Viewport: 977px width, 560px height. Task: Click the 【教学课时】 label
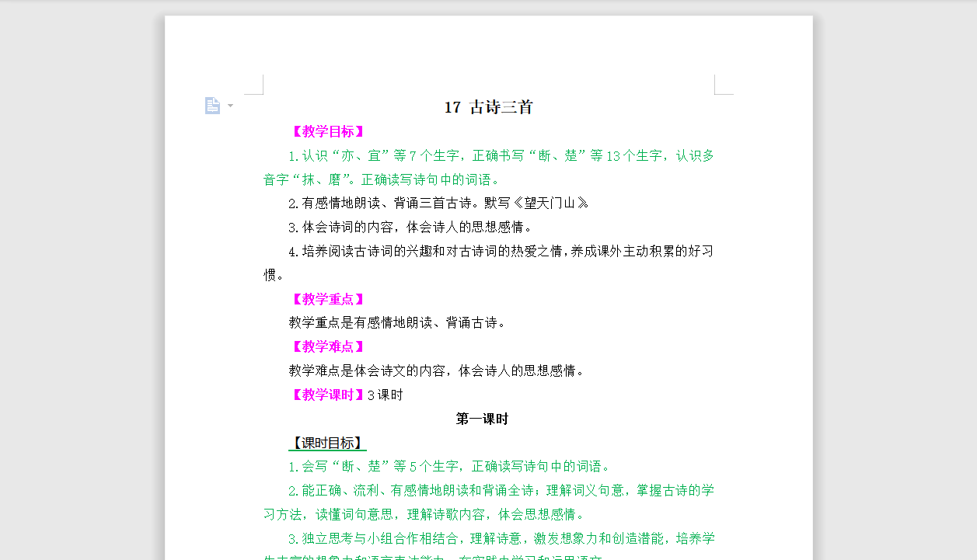[327, 395]
